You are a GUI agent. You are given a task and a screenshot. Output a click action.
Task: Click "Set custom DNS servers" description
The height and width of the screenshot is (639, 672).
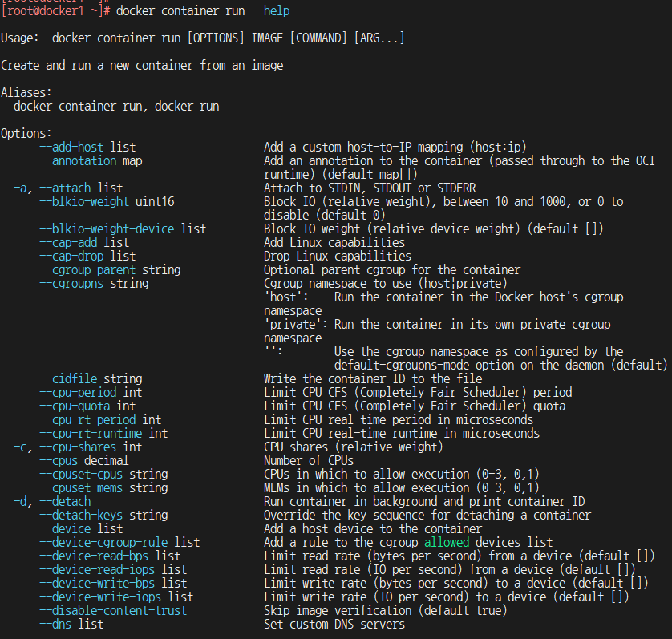[334, 624]
